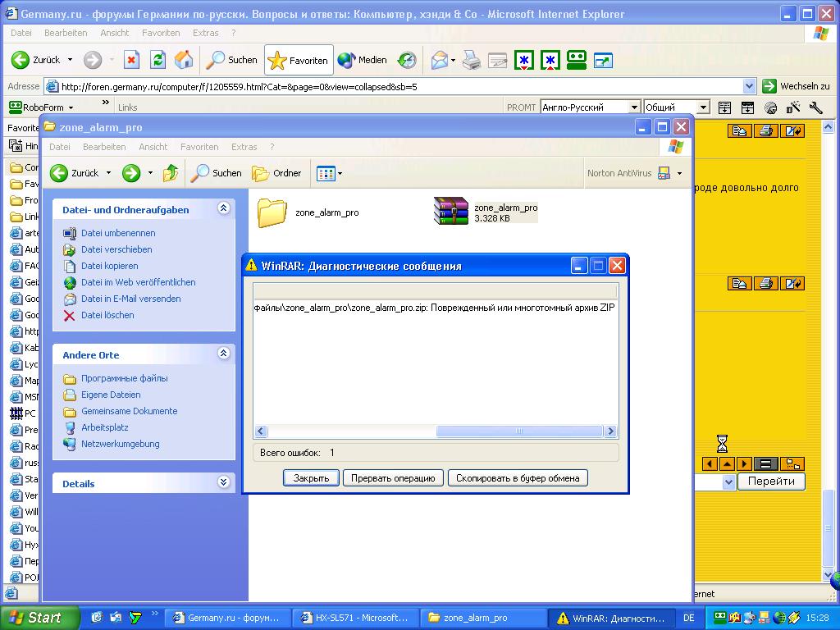
Task: Click the PROMT wrench settings icon
Action: pos(816,107)
